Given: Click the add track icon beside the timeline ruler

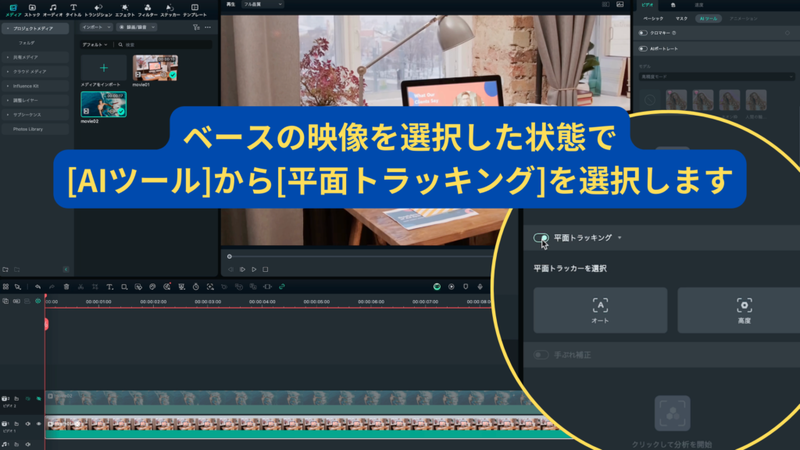Looking at the screenshot, I should pos(5,301).
